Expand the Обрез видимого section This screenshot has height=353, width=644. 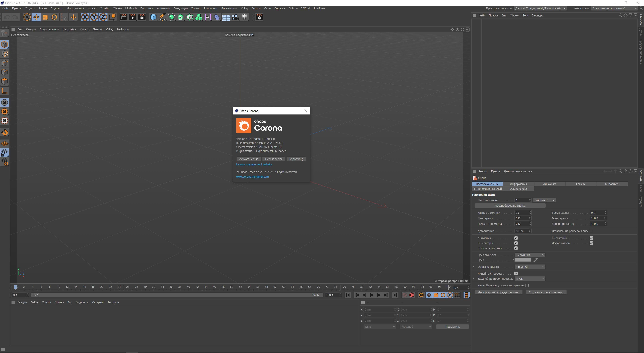(x=473, y=267)
